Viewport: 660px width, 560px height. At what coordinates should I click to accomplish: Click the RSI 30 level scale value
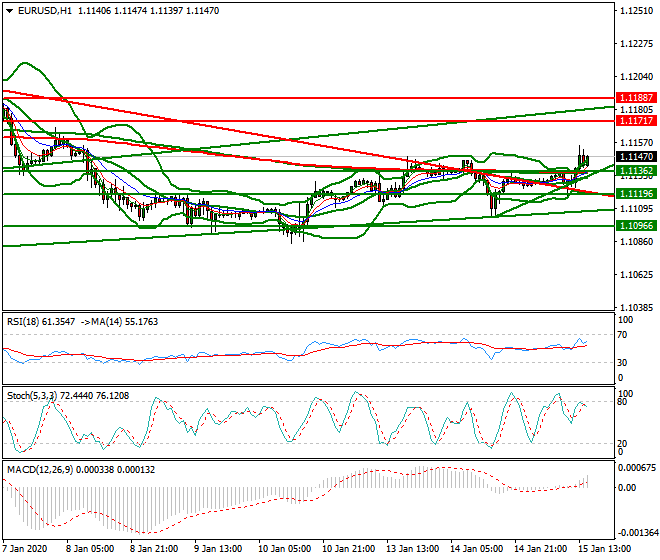point(623,363)
